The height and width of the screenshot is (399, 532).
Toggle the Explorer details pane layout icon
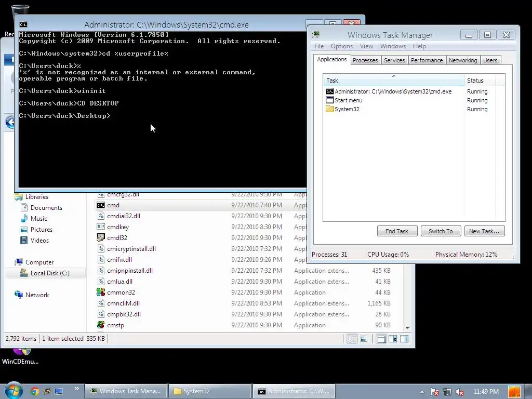tap(393, 339)
